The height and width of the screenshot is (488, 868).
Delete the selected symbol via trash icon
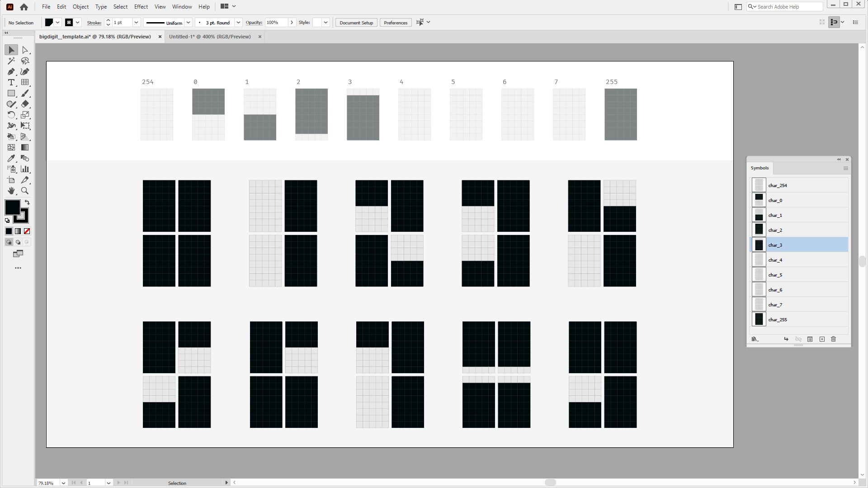833,339
